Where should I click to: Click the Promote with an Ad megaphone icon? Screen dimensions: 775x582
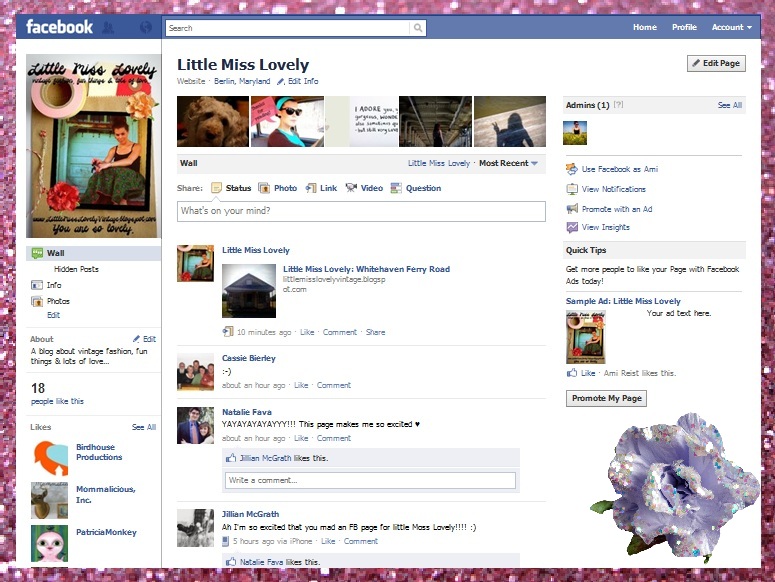tap(572, 208)
